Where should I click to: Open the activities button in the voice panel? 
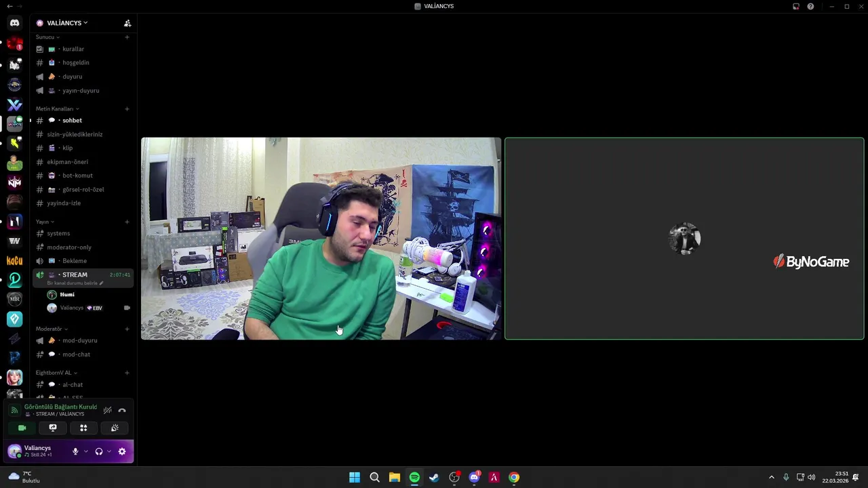(83, 428)
